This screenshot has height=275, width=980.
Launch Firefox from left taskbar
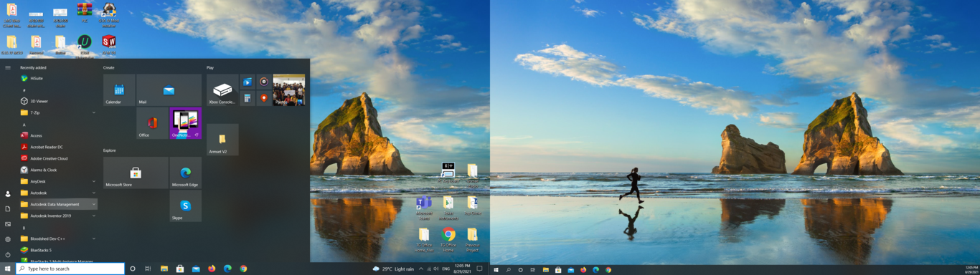[x=212, y=269]
